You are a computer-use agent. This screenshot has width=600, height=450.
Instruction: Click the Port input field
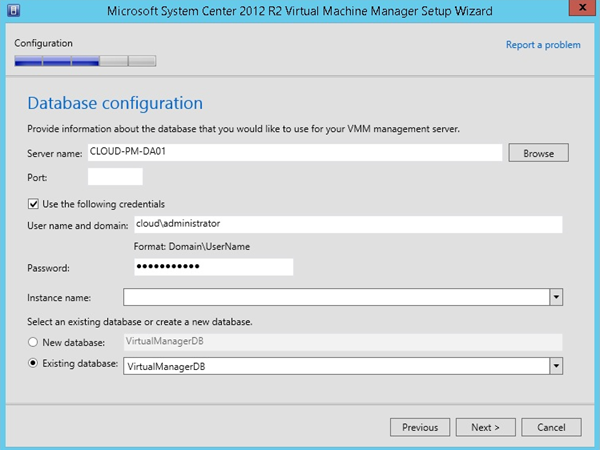[x=115, y=177]
